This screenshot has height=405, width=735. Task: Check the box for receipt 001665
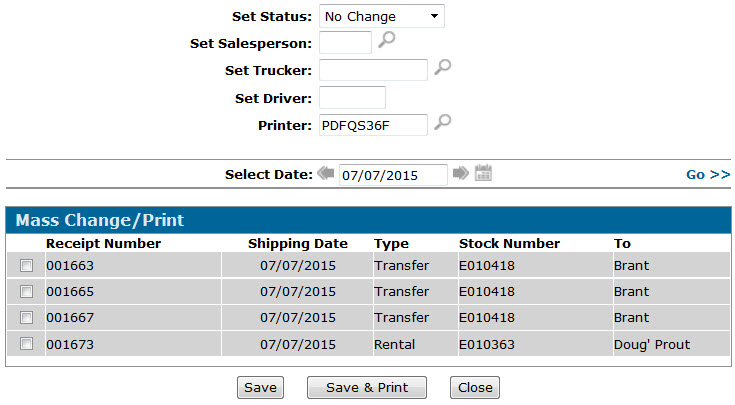click(x=26, y=292)
